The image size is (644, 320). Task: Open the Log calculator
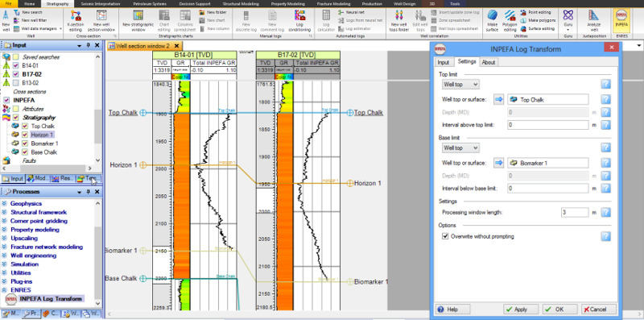[326, 21]
